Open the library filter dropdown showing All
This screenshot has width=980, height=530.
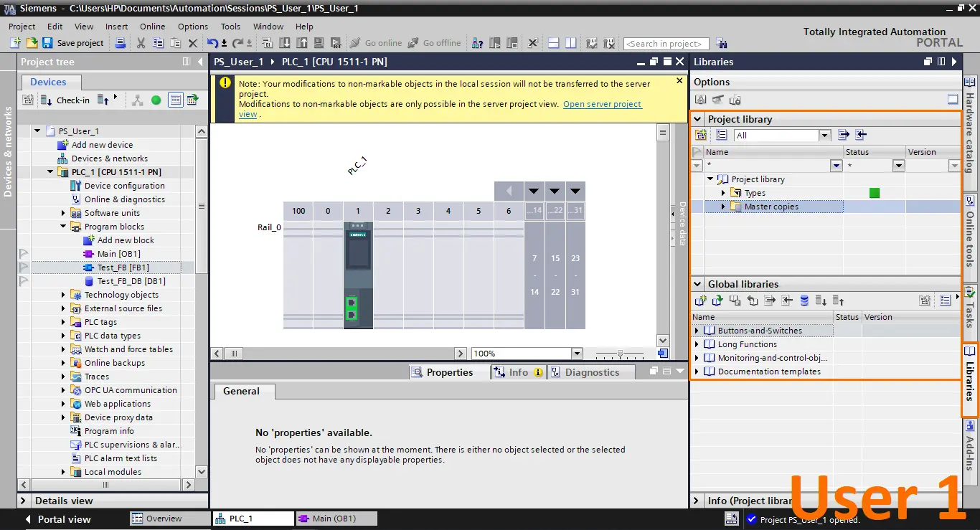pyautogui.click(x=824, y=135)
